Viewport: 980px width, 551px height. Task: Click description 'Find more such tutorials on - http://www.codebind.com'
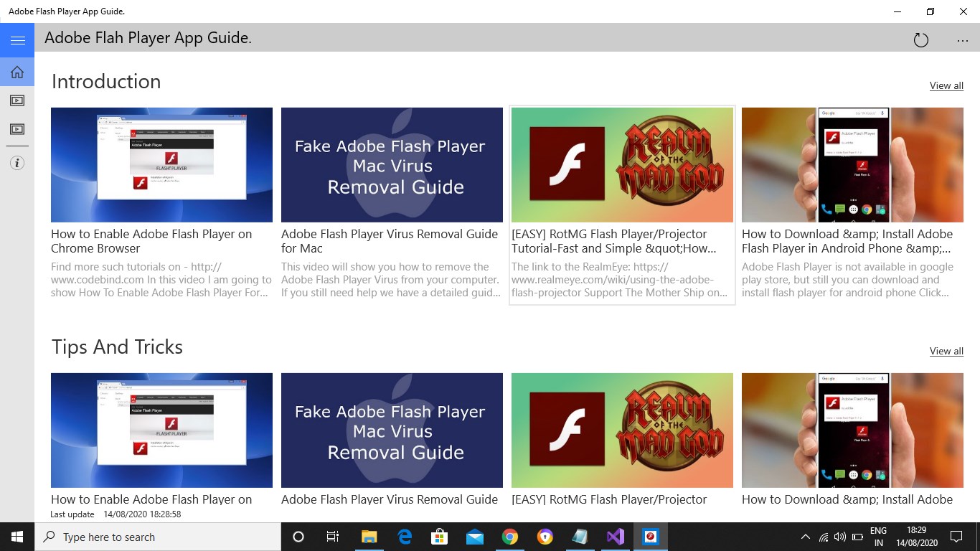(x=161, y=280)
